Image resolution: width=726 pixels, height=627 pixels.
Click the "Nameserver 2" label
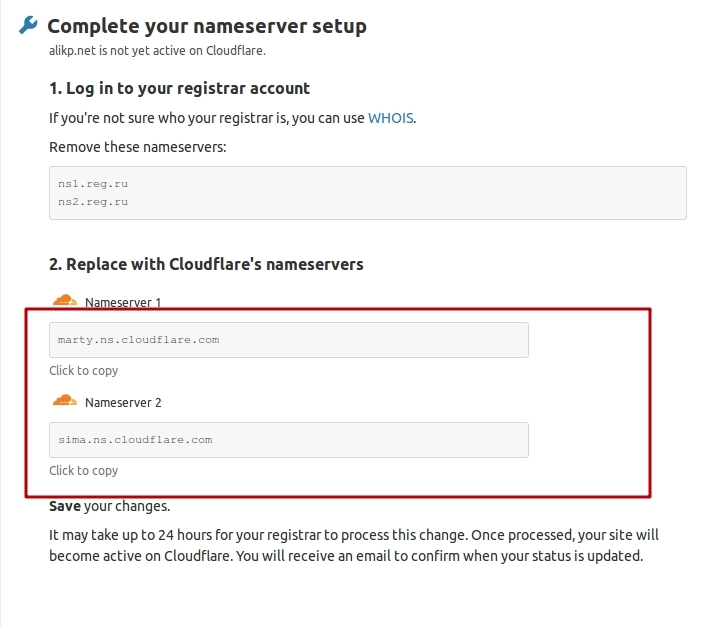[x=123, y=403]
